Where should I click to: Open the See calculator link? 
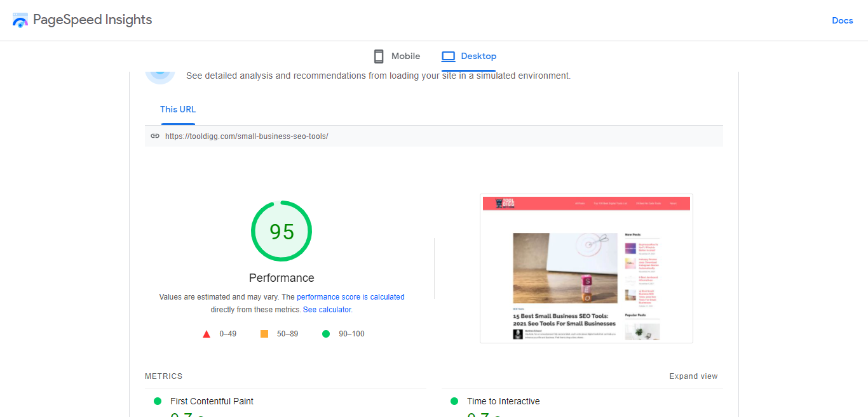(x=327, y=310)
